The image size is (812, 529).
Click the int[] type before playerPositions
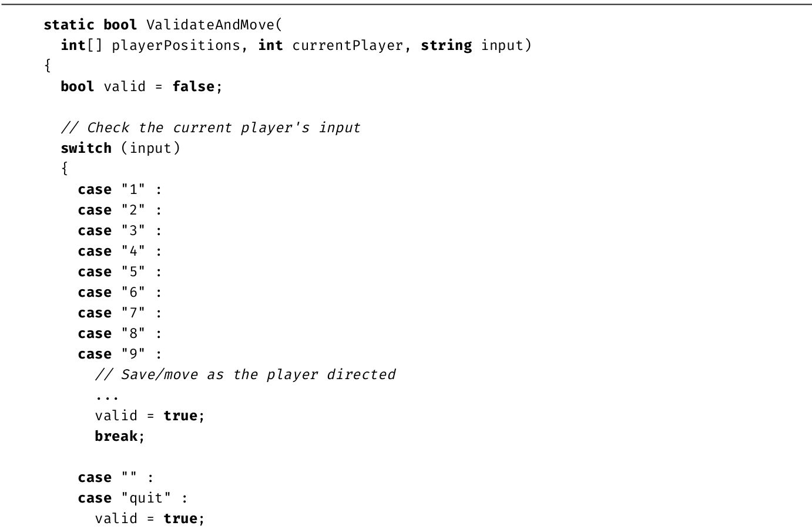pos(81,45)
